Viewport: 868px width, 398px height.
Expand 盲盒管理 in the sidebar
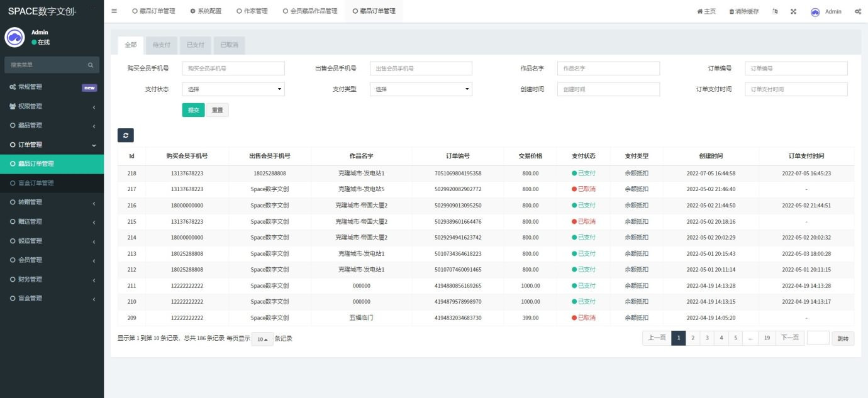(x=52, y=298)
